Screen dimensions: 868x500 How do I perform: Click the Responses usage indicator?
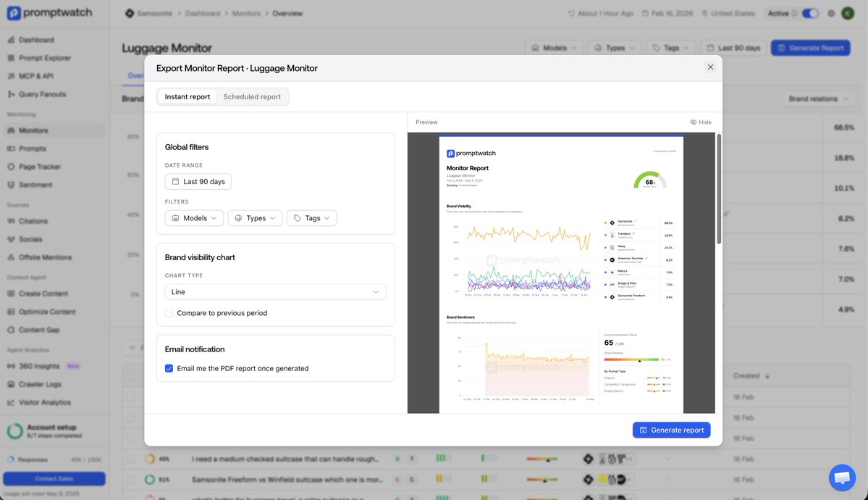pyautogui.click(x=54, y=459)
